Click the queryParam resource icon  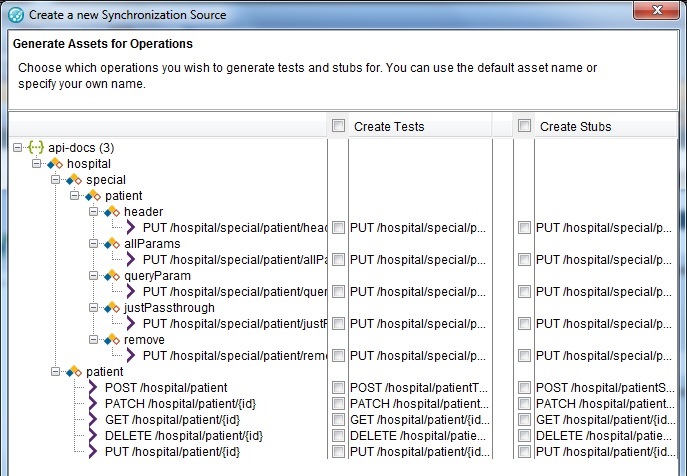point(111,275)
